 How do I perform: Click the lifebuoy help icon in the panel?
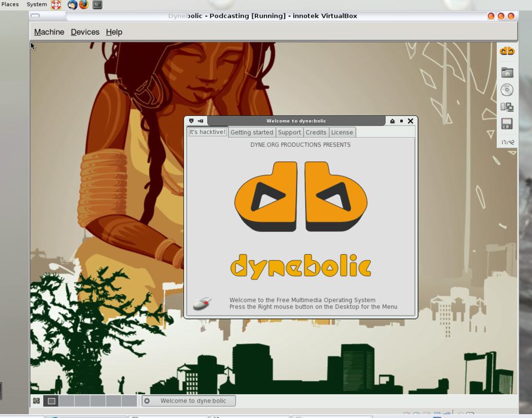56,4
